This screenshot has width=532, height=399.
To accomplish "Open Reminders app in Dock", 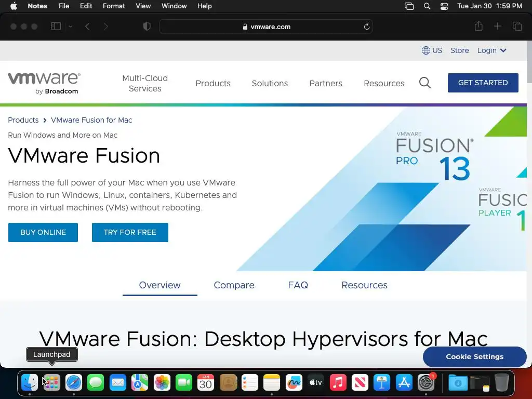I will (250, 382).
